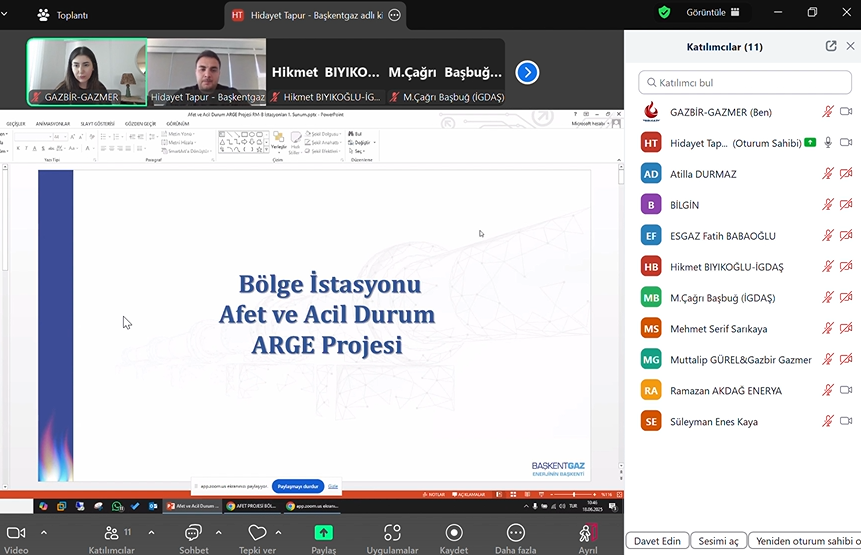Toggle Hidayet Tapur's microphone icon

click(828, 142)
